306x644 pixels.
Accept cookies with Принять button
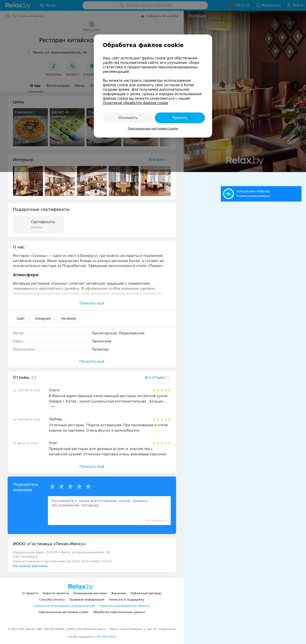pos(180,118)
